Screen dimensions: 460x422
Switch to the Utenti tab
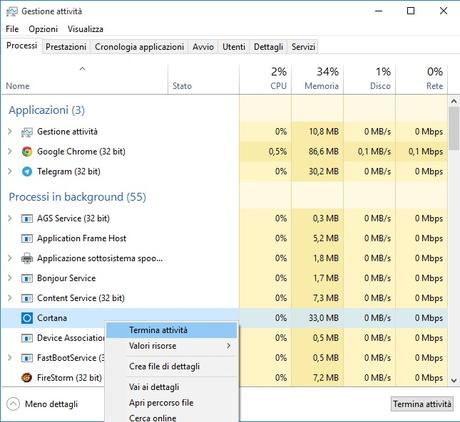pos(234,47)
